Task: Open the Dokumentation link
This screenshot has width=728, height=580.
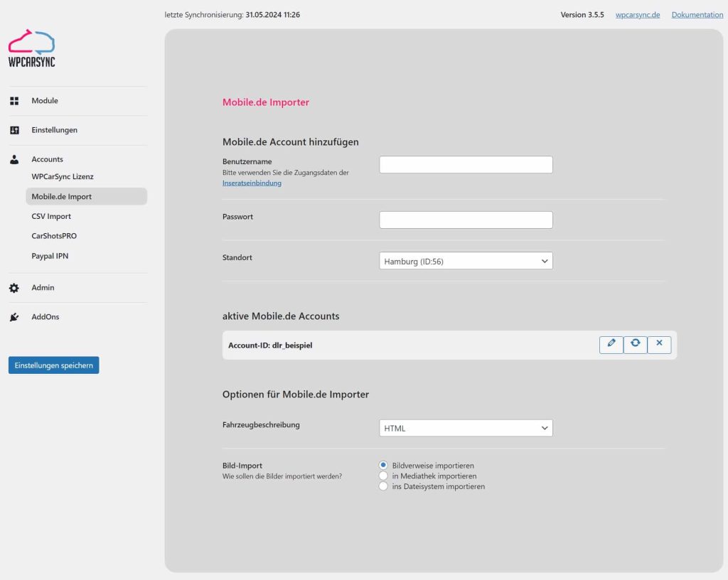Action: tap(697, 14)
